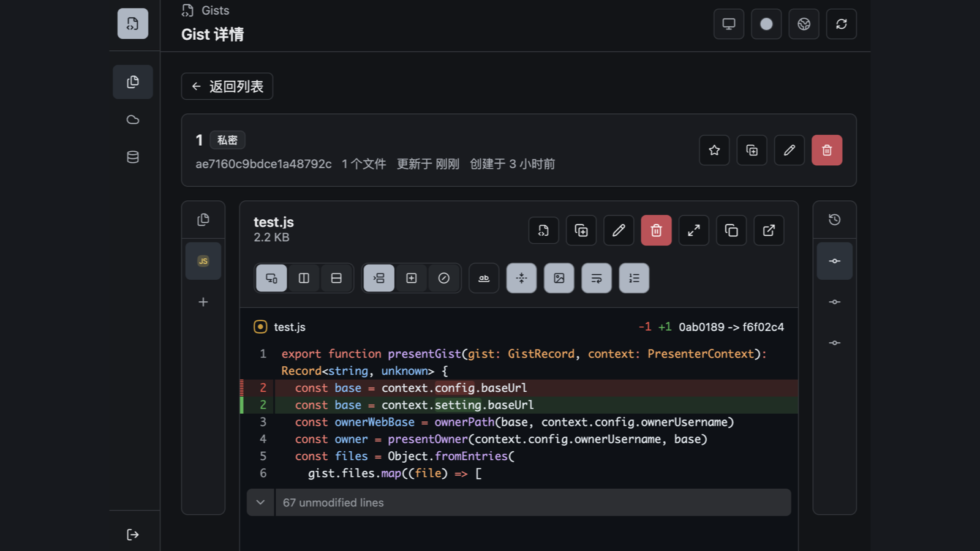Star this gist

coord(714,150)
